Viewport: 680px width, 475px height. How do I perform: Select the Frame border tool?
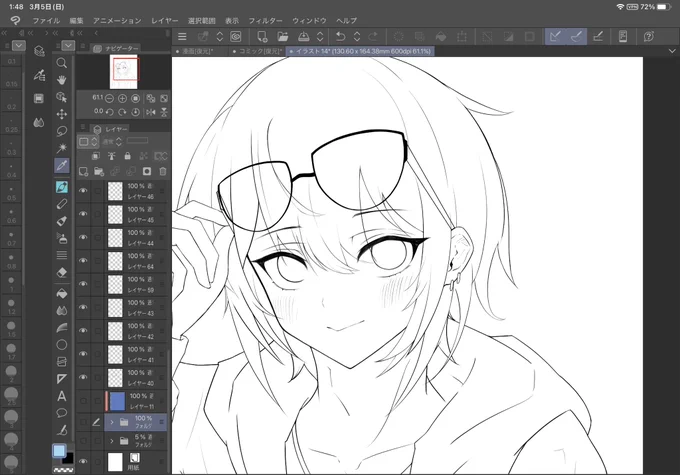click(62, 362)
